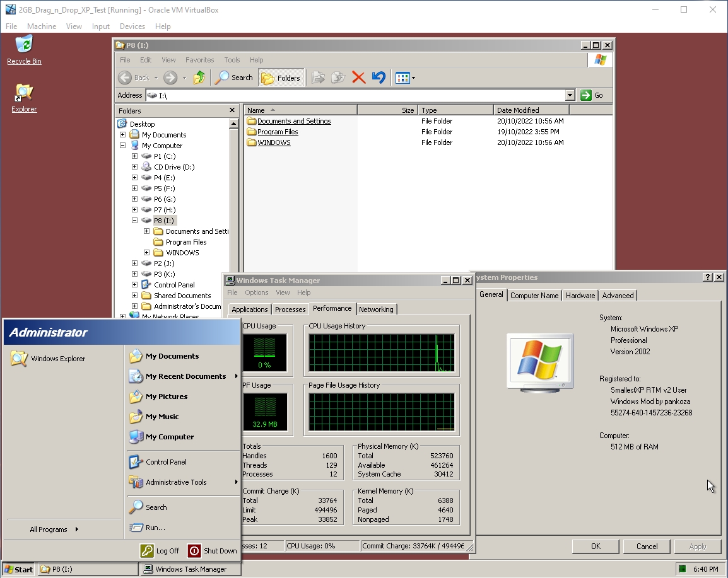Image resolution: width=728 pixels, height=578 pixels.
Task: Go up one folder level
Action: [199, 78]
